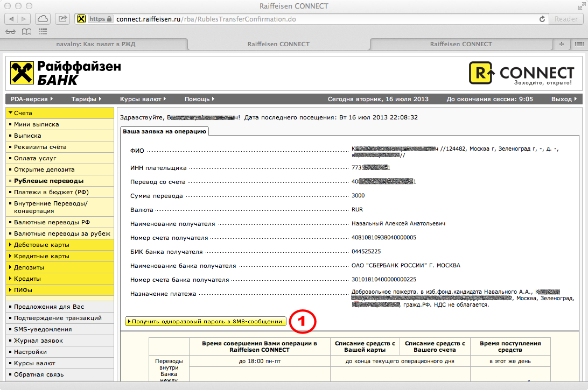Open the Reading List glasses icon
This screenshot has height=390, width=588.
click(x=11, y=32)
